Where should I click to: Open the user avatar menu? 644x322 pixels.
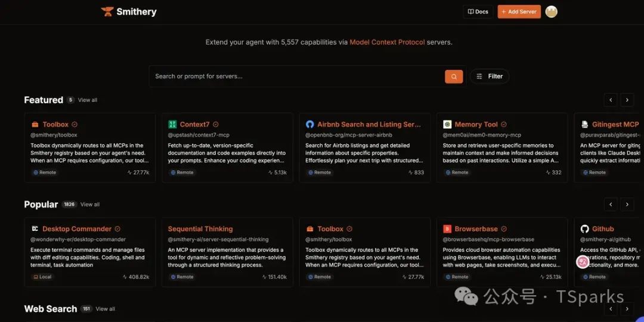551,11
